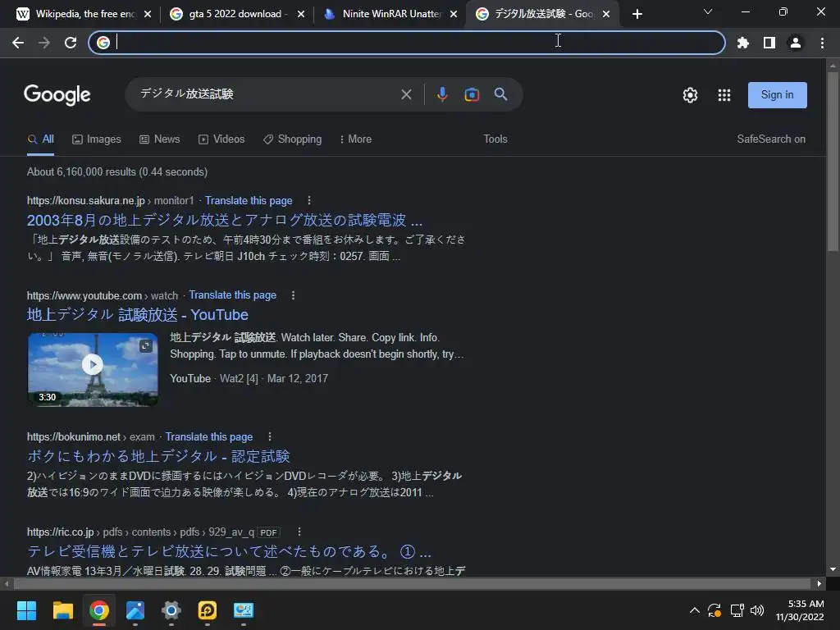Open the Photos app taskbar icon
This screenshot has width=840, height=630.
pos(135,610)
